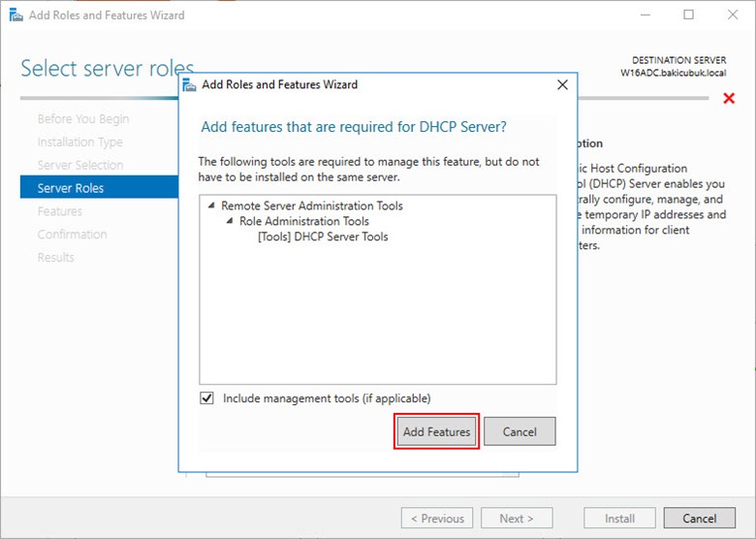Screen dimensions: 756x539
Task: Click the Add Features button
Action: 436,431
